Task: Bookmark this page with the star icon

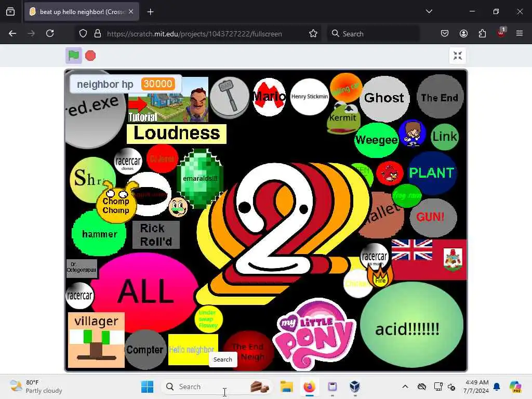Action: (x=313, y=33)
